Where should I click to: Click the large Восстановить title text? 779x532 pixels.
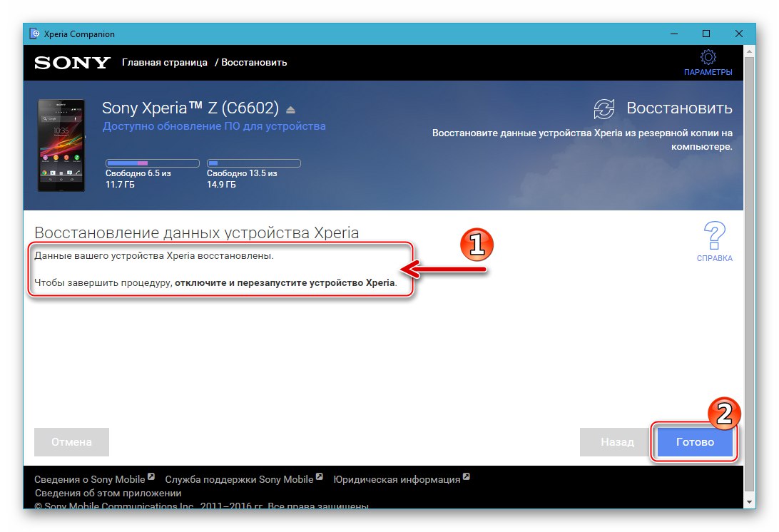pyautogui.click(x=679, y=108)
